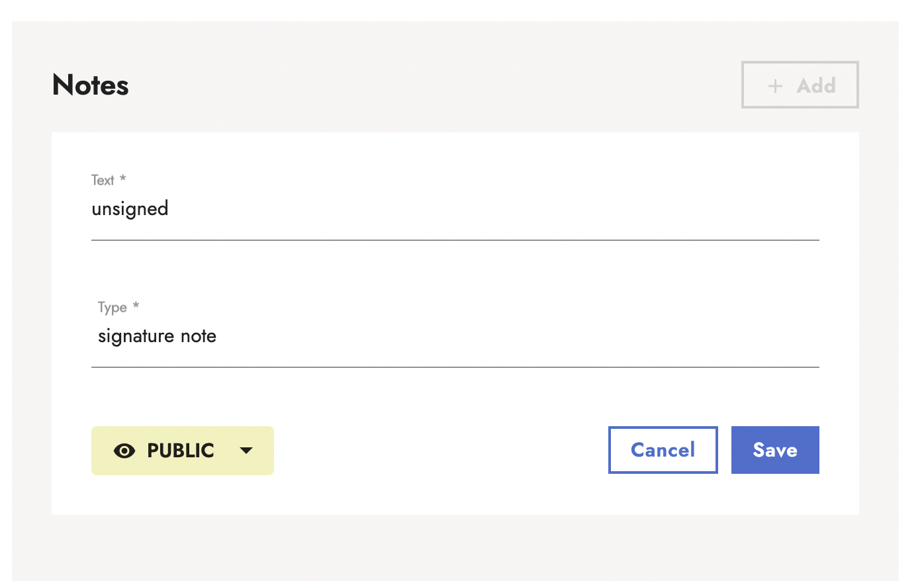Place cursor on the word unsigned

[130, 209]
